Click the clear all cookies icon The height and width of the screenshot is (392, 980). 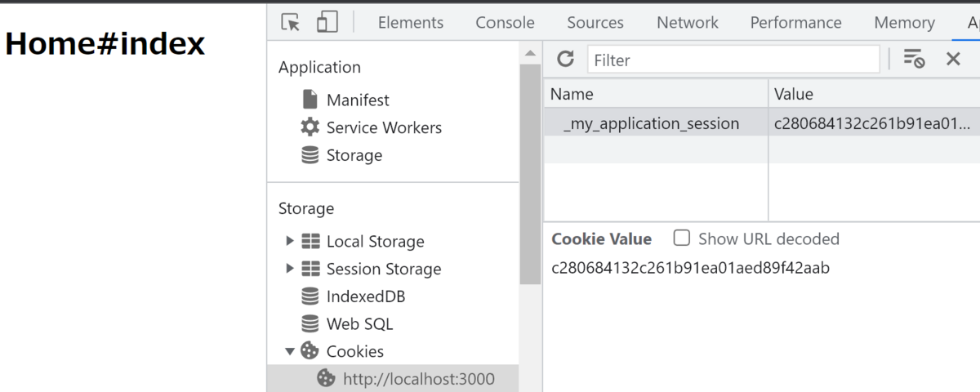click(x=914, y=59)
